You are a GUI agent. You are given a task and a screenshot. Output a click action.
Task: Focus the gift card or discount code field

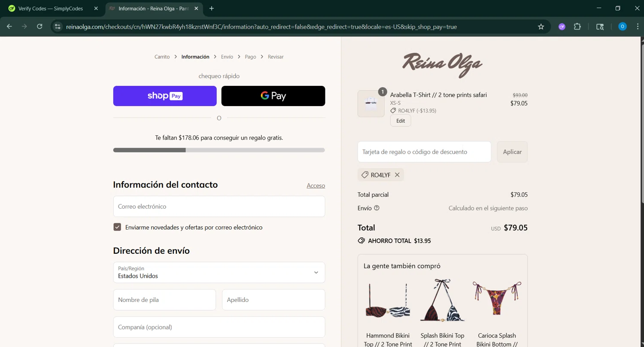click(x=424, y=152)
